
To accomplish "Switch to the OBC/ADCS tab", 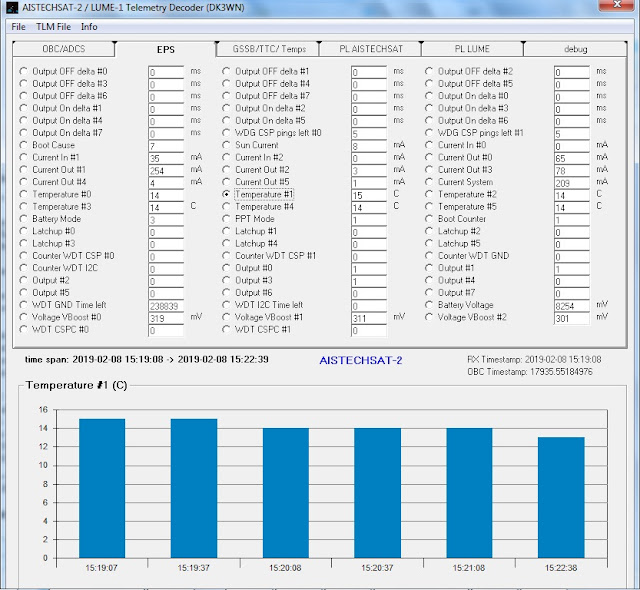I will [64, 49].
